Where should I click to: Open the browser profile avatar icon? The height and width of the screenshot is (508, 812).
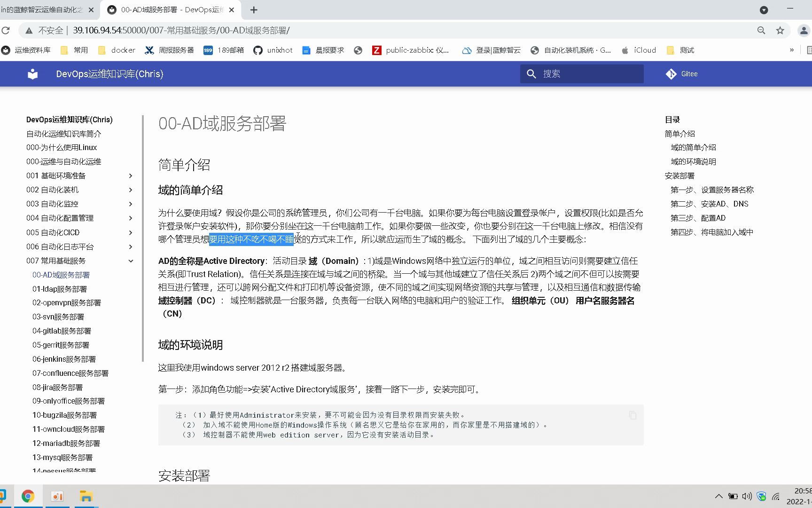click(x=804, y=31)
